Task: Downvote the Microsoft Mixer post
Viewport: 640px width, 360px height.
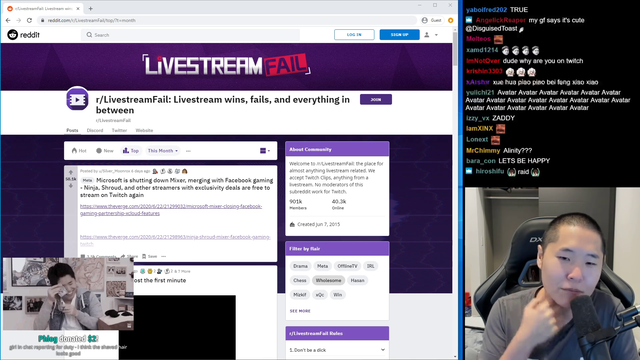Action: (x=71, y=186)
